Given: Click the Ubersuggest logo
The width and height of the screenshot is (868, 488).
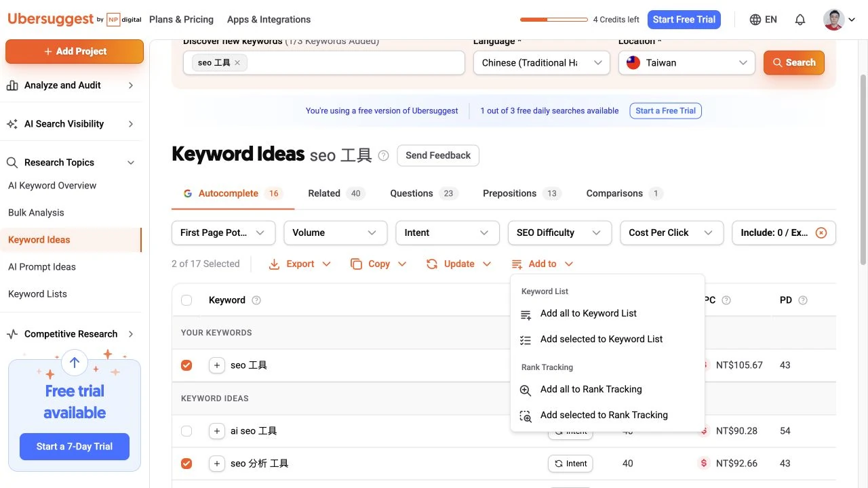Looking at the screenshot, I should coord(51,19).
